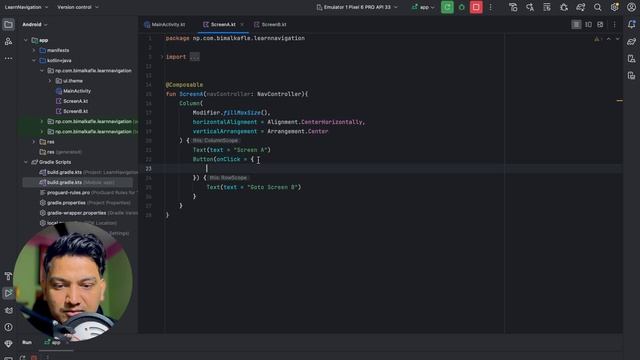
Task: Open the emulator device selector dropdown
Action: (357, 7)
